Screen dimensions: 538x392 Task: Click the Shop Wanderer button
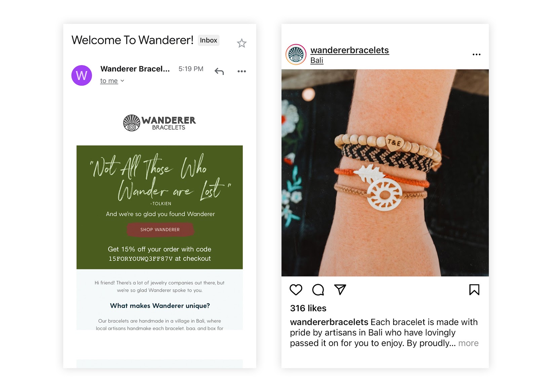[x=160, y=230]
